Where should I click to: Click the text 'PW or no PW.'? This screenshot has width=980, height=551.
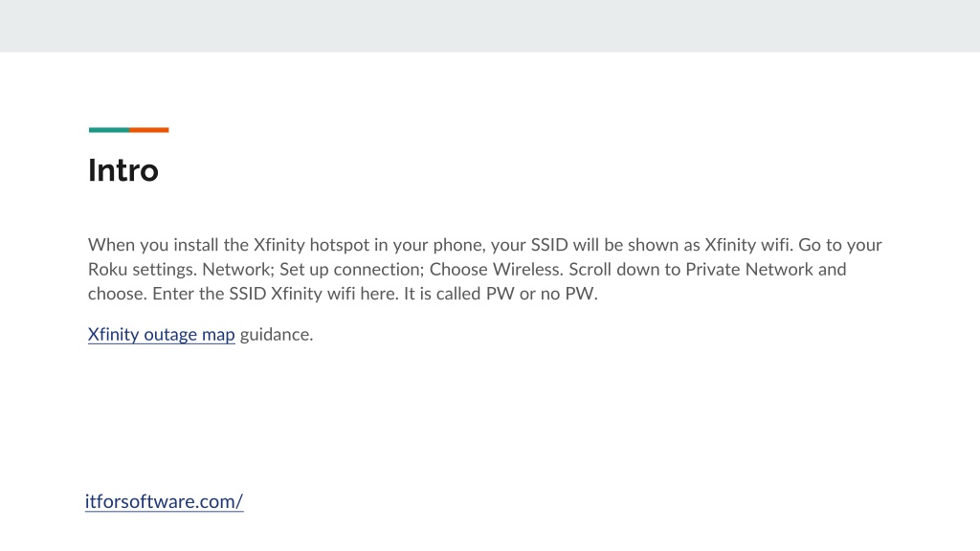pos(542,295)
